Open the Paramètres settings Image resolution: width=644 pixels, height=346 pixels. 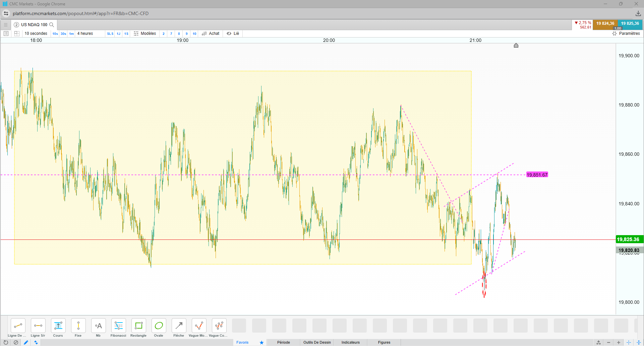[626, 33]
